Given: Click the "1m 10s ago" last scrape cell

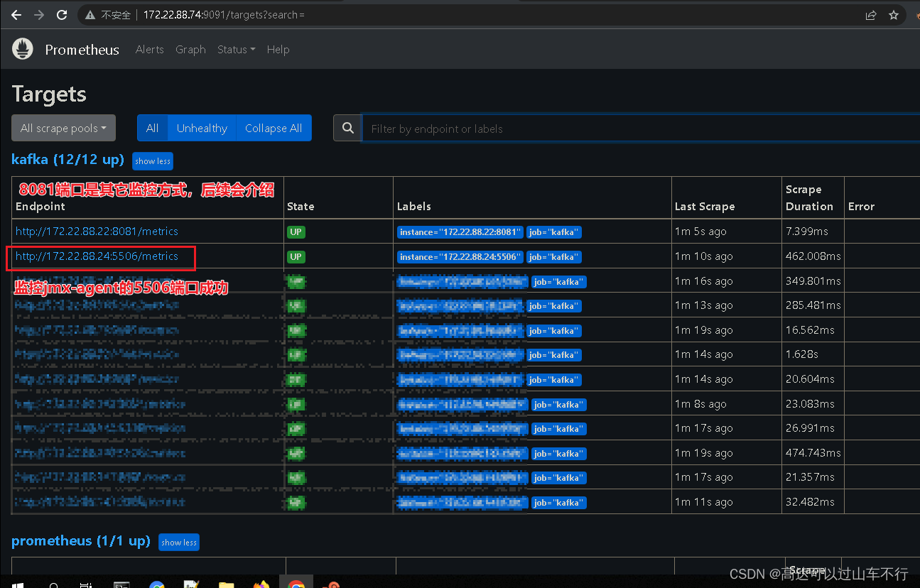Looking at the screenshot, I should [x=703, y=256].
